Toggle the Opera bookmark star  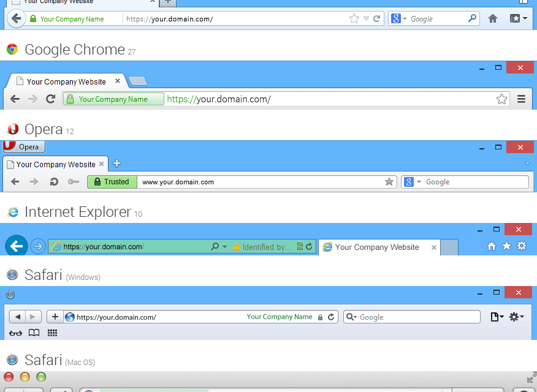point(389,182)
